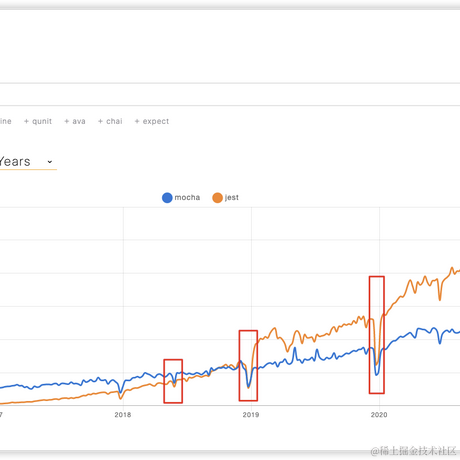Add qunit package to comparison
Image resolution: width=460 pixels, height=460 pixels.
pyautogui.click(x=38, y=121)
